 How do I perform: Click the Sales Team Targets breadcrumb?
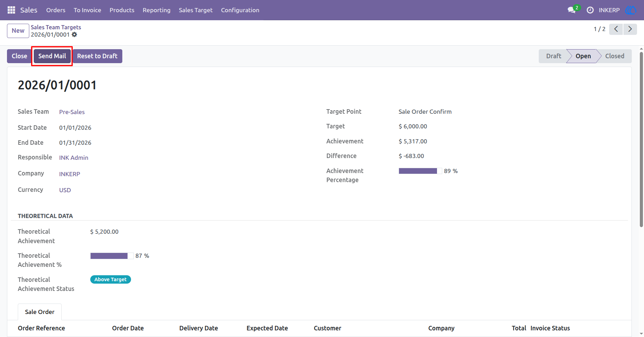click(56, 27)
